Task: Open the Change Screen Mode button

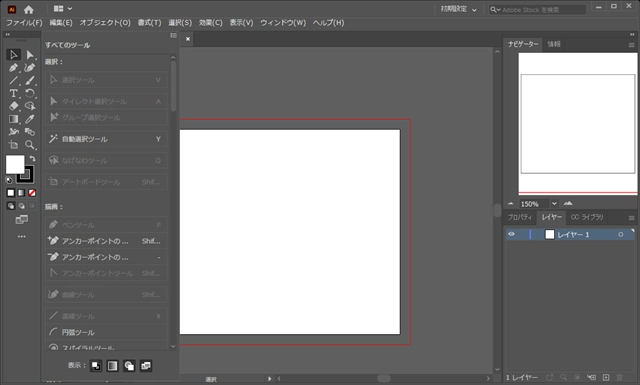Action: [22, 220]
